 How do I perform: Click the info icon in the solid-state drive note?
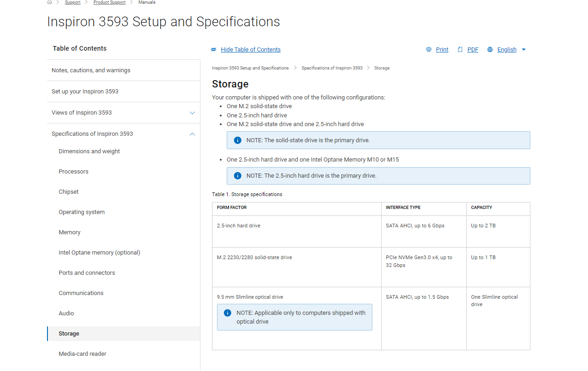(237, 140)
